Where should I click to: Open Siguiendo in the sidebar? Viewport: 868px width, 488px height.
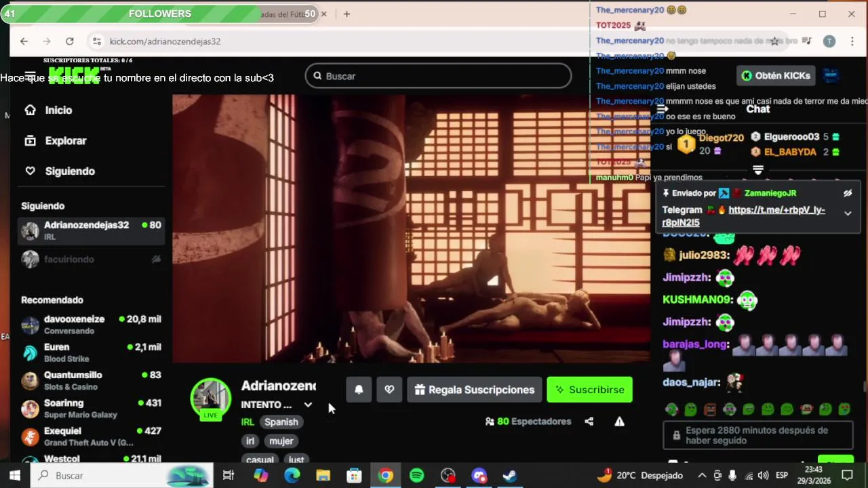tap(70, 171)
